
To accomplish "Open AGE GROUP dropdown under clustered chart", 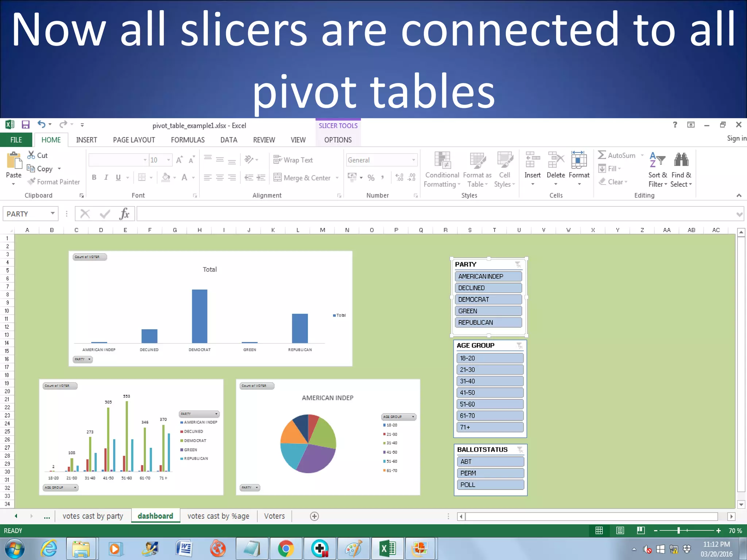I will [61, 487].
